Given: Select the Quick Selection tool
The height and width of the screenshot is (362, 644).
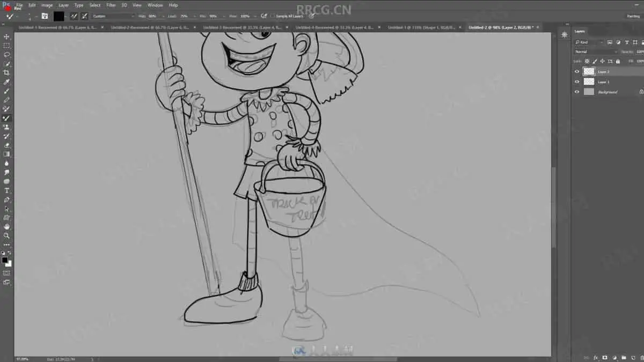Looking at the screenshot, I should [6, 64].
